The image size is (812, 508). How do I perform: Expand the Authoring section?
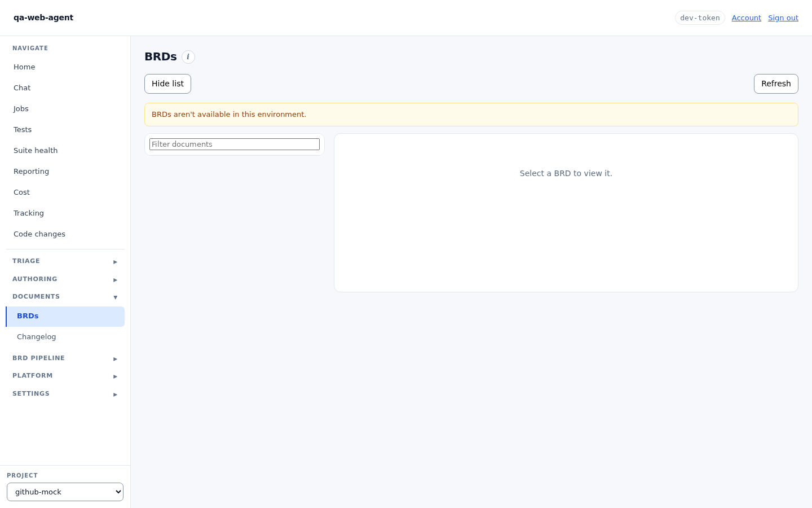click(65, 279)
